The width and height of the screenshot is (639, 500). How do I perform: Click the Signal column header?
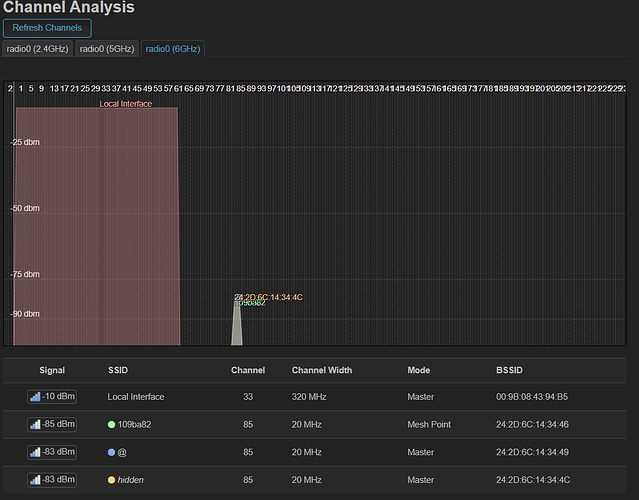[x=52, y=370]
